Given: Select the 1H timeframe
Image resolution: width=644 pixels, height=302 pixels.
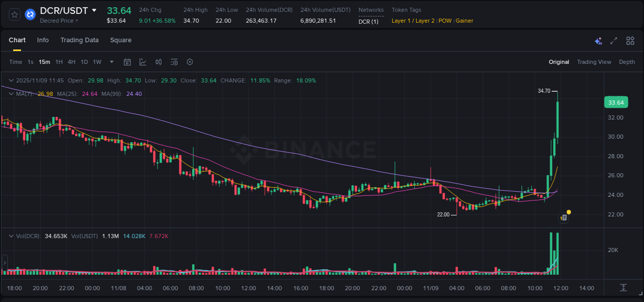Looking at the screenshot, I should tap(59, 62).
